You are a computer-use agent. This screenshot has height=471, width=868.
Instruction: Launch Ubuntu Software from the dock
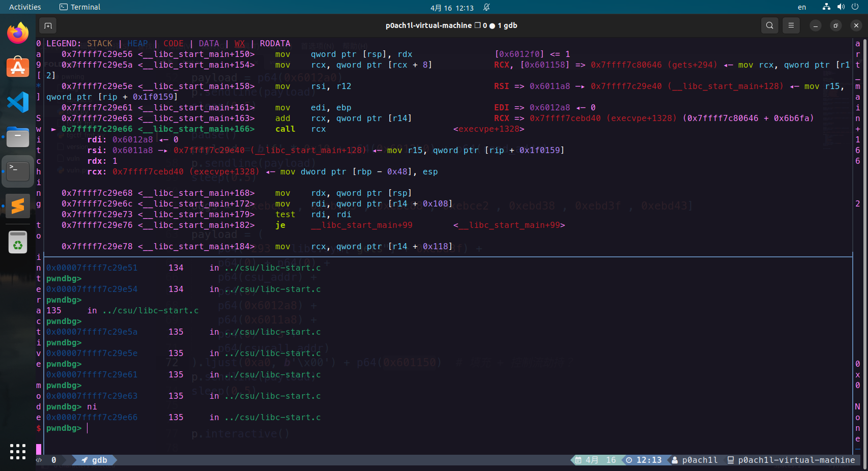pyautogui.click(x=18, y=67)
